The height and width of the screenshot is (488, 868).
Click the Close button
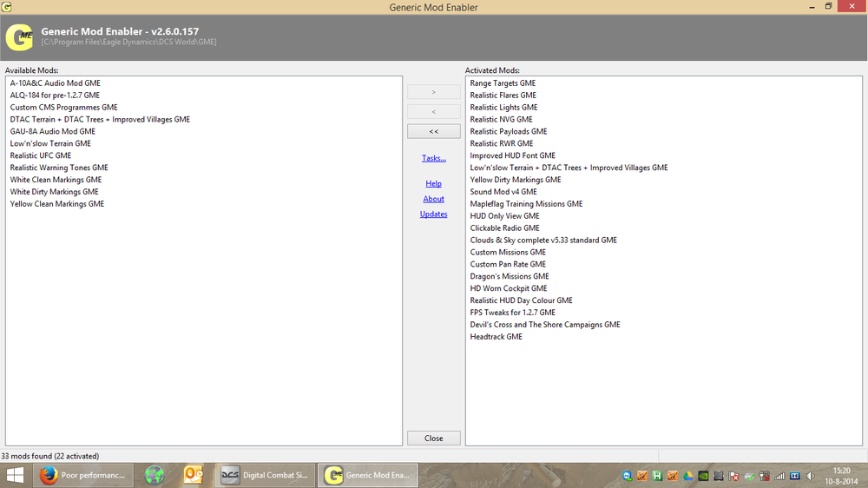coord(433,439)
